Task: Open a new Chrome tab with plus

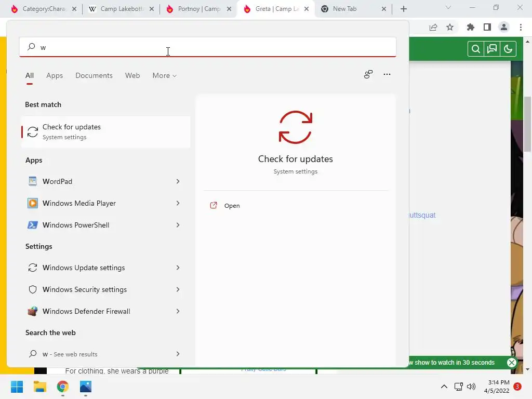Action: tap(403, 9)
